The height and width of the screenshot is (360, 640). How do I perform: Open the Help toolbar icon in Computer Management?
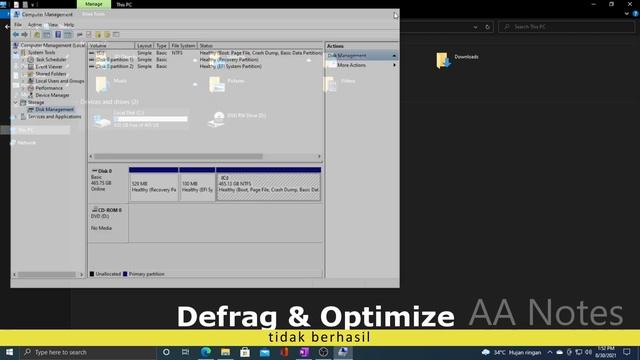click(x=58, y=35)
